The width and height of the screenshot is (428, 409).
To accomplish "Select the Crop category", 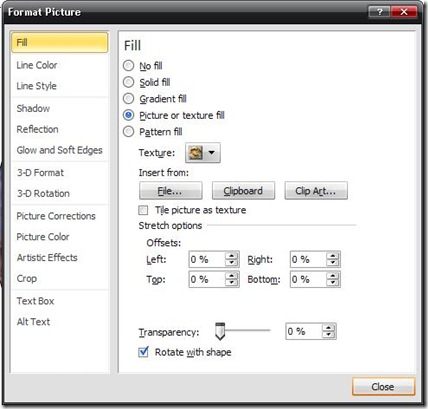I will click(x=60, y=278).
